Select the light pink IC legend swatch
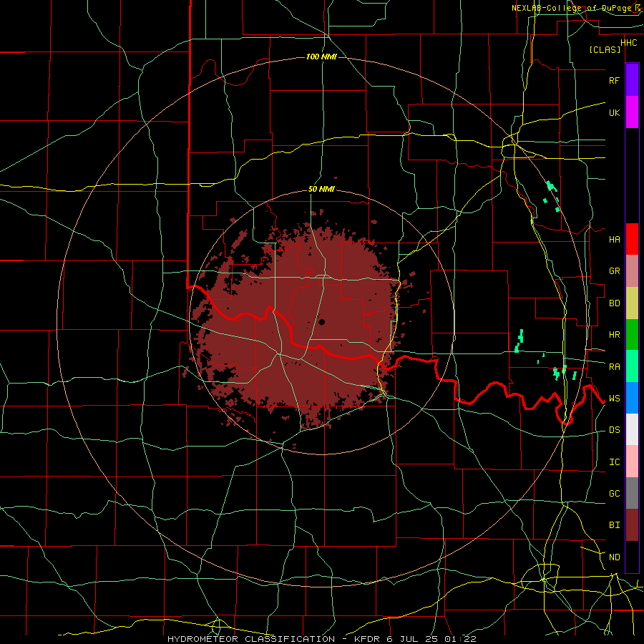The width and height of the screenshot is (644, 644). tap(632, 462)
